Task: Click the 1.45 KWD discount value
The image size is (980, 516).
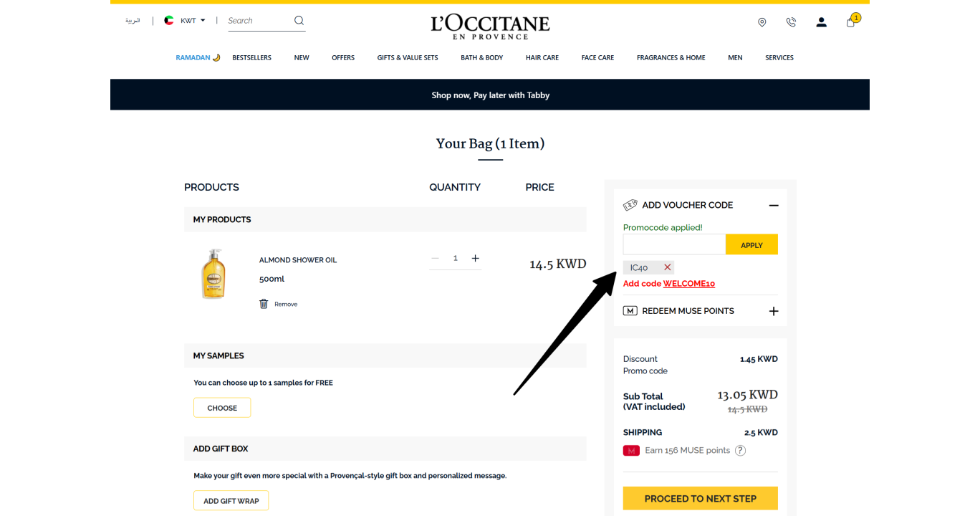Action: [x=759, y=360]
